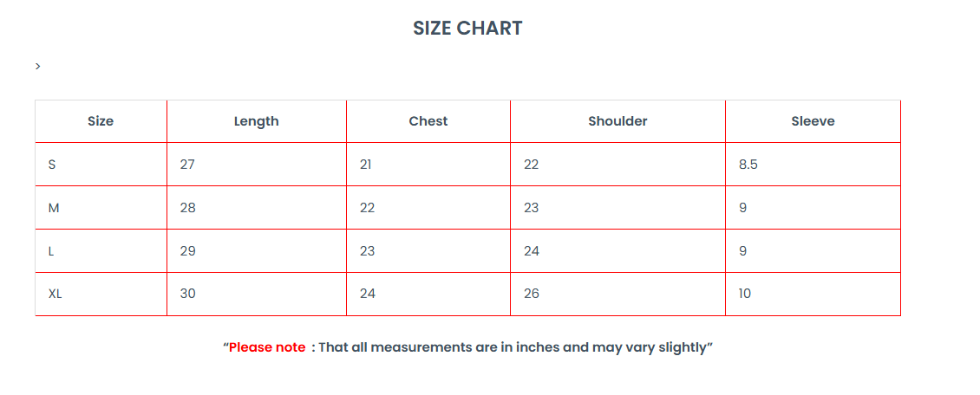Select the Length column header

[256, 121]
